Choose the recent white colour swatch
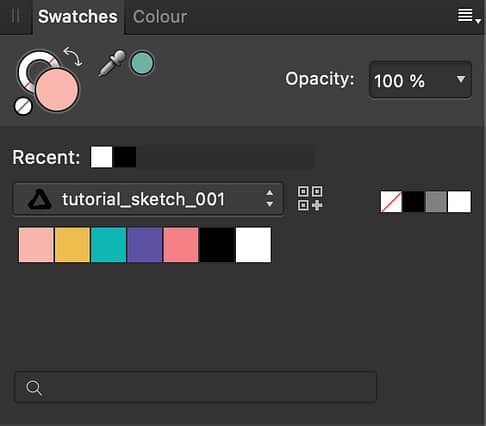 click(x=102, y=157)
